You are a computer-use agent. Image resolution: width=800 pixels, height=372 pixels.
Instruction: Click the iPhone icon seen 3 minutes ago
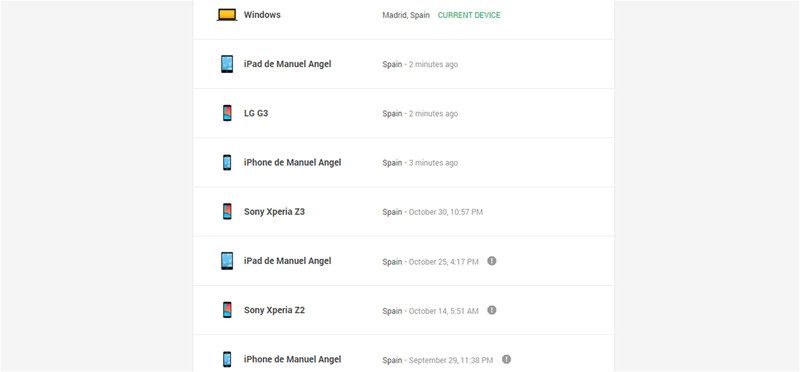coord(227,163)
